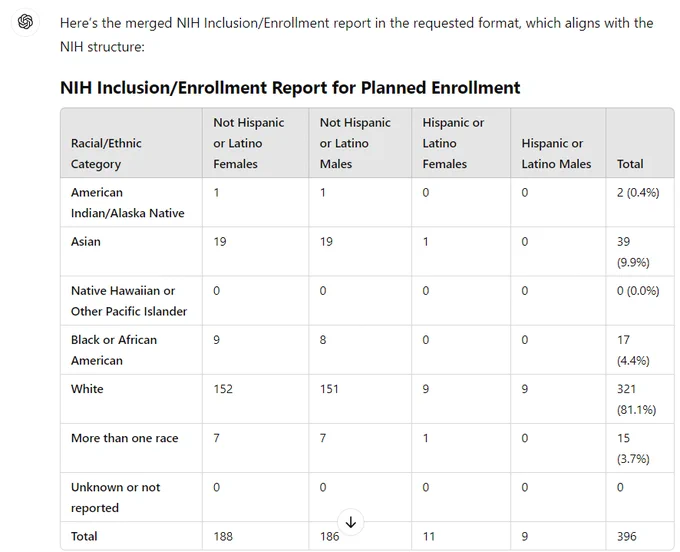Viewport: 680px width, 552px height.
Task: Click the scroll-down arrow button
Action: 350,522
